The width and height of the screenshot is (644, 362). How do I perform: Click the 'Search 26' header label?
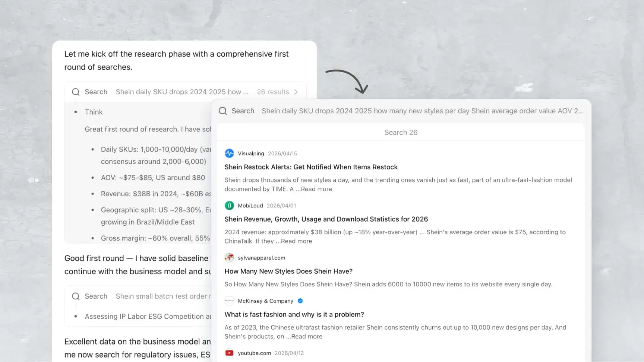401,133
